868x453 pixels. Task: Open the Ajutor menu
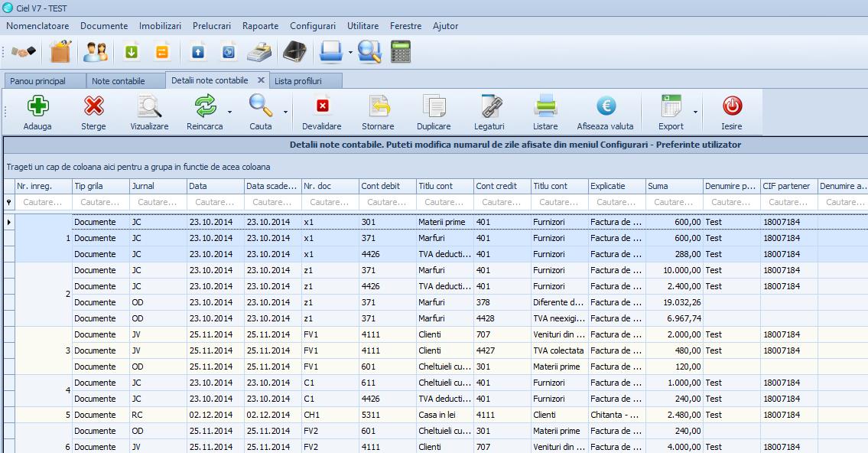[446, 26]
